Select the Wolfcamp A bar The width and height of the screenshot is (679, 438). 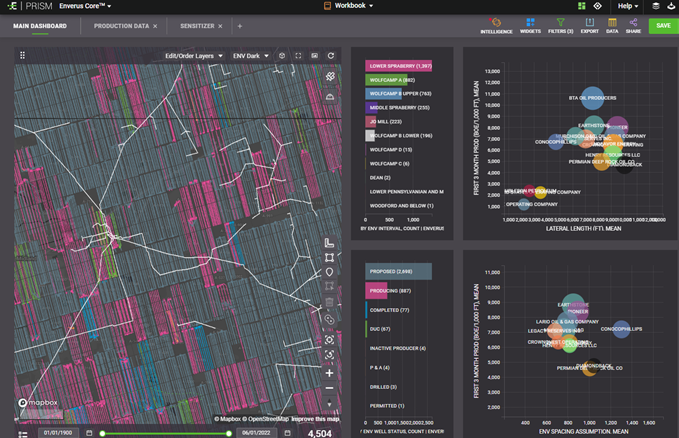coord(386,80)
